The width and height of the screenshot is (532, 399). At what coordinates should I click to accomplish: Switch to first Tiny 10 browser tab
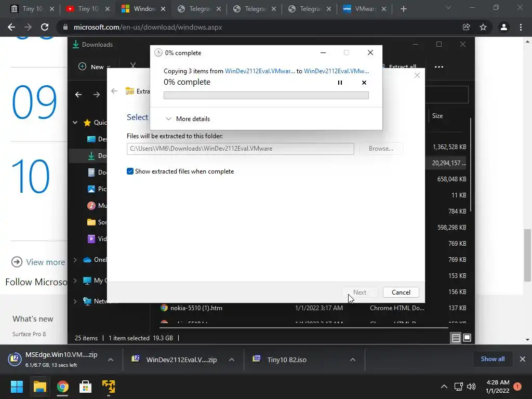33,9
